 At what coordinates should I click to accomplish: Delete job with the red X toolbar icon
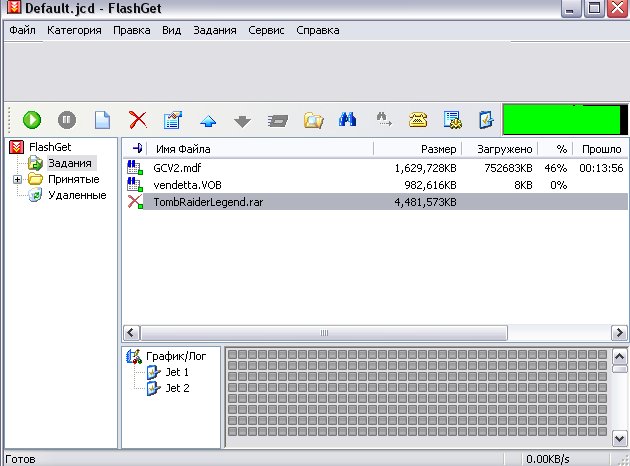tap(138, 120)
